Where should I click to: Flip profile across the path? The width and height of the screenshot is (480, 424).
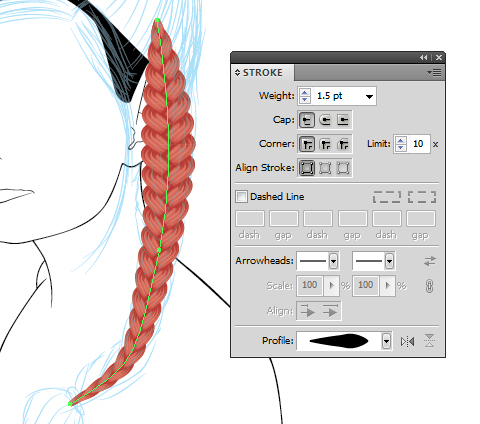[x=430, y=341]
